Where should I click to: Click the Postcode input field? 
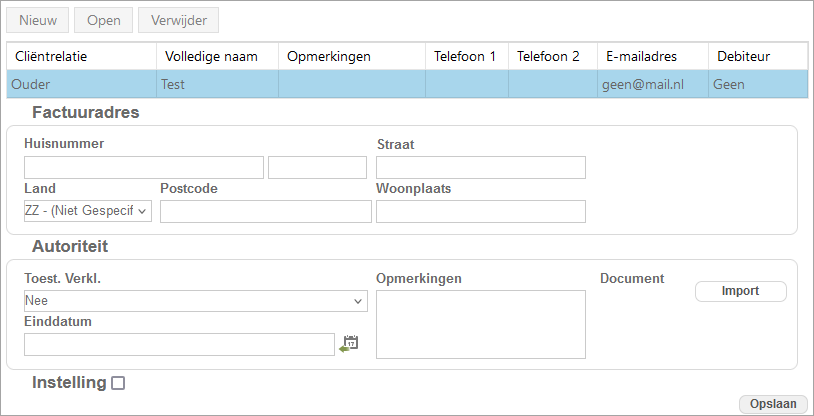265,211
